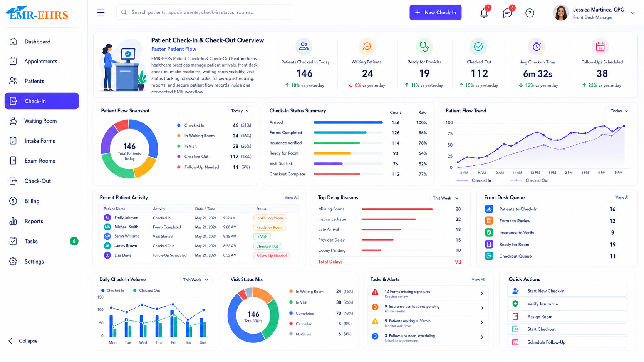Screen dimensions: 644x362
Task: Click In Waiting Room status tag for Emily Johnson
Action: pos(270,218)
